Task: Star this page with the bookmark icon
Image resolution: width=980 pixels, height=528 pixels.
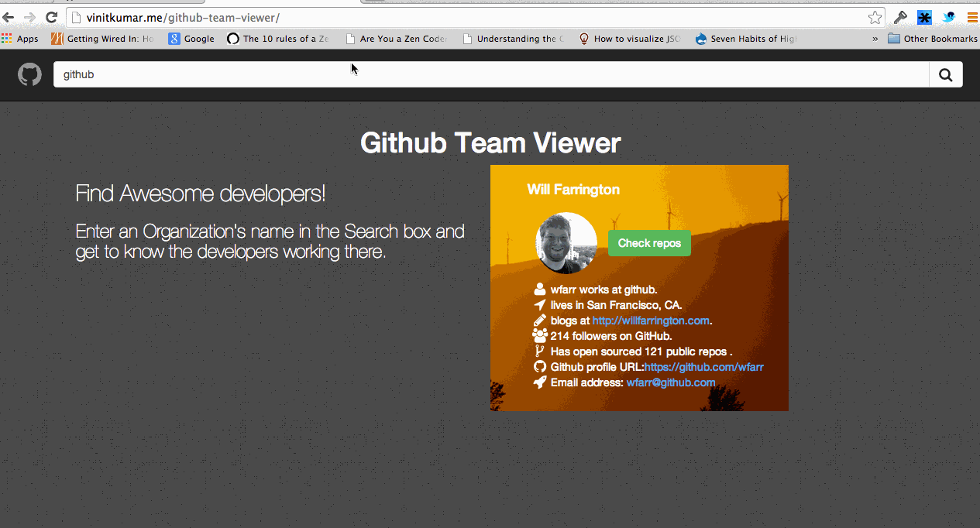Action: [875, 17]
